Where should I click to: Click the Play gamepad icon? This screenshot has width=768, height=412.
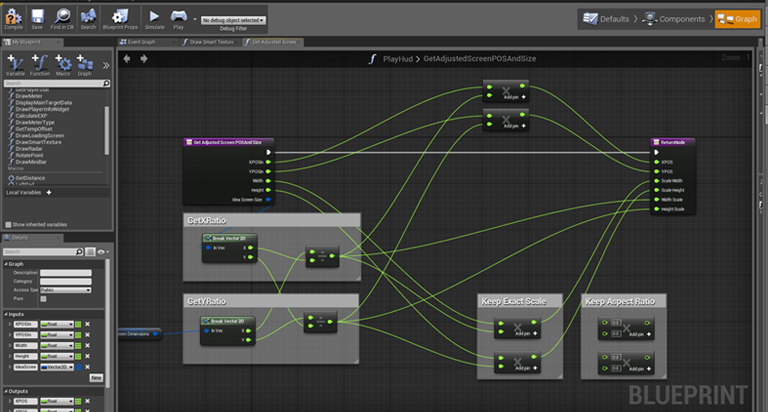coord(178,19)
